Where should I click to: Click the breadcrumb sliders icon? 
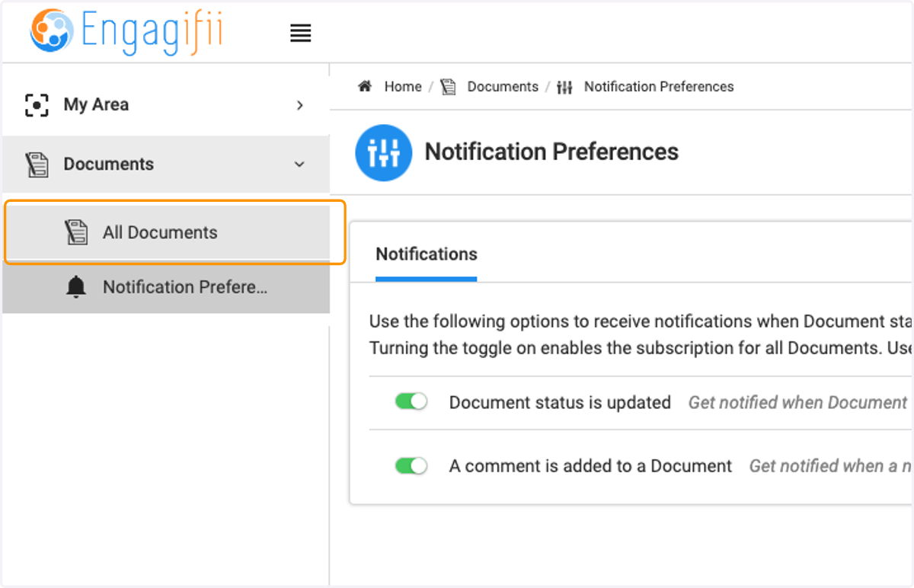tap(564, 87)
